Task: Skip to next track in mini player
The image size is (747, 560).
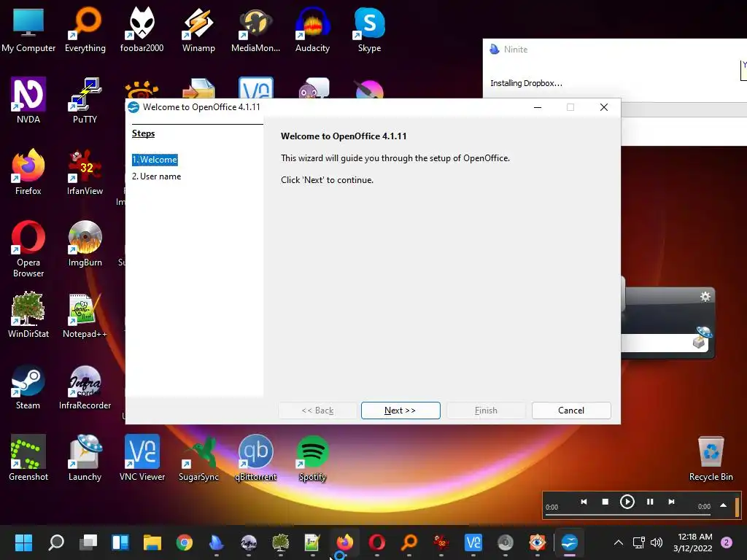Action: tap(671, 502)
